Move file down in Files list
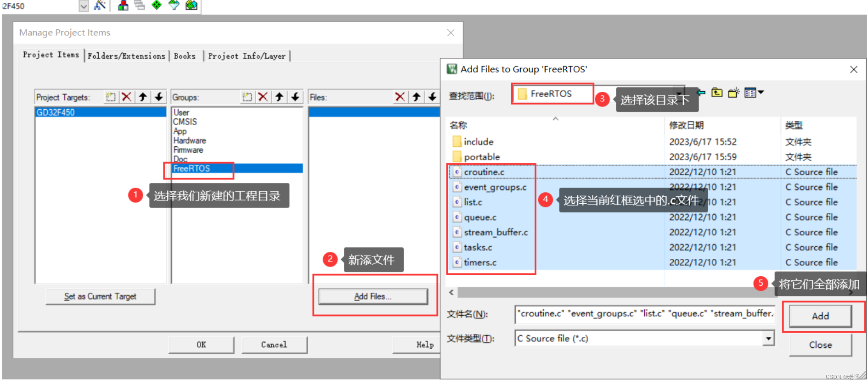Screen dimensions: 868x384 coord(433,97)
